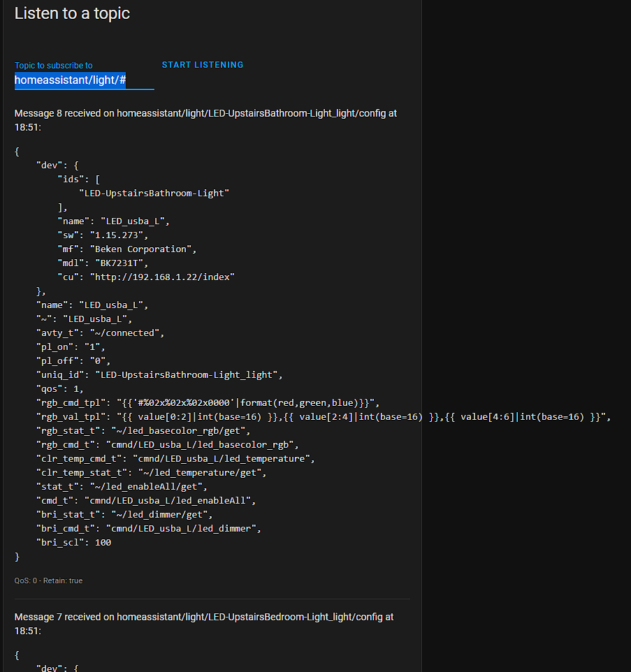Click the "LED-UpstairsBathroom-Light" ids entry
Screen dimensions: 631x672
pyautogui.click(x=154, y=193)
